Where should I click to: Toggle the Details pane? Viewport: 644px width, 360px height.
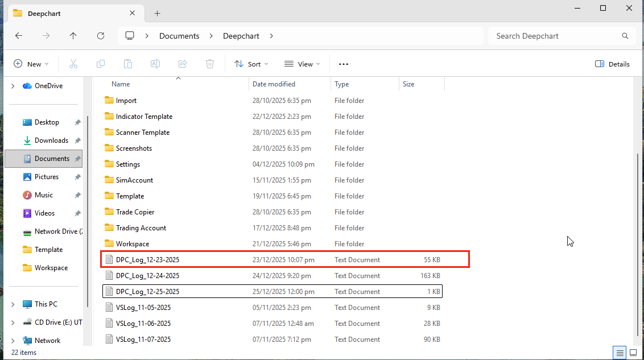[x=612, y=64]
